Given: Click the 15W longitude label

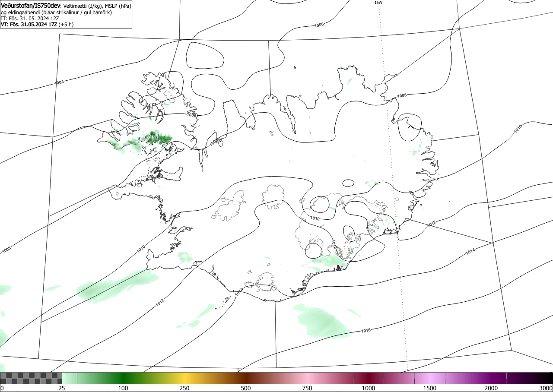Looking at the screenshot, I should pos(378,3).
